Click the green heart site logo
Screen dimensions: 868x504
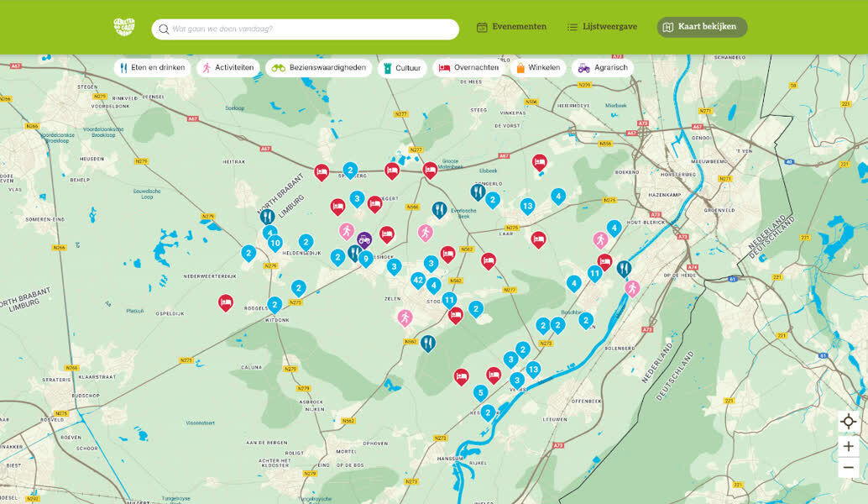pos(124,28)
